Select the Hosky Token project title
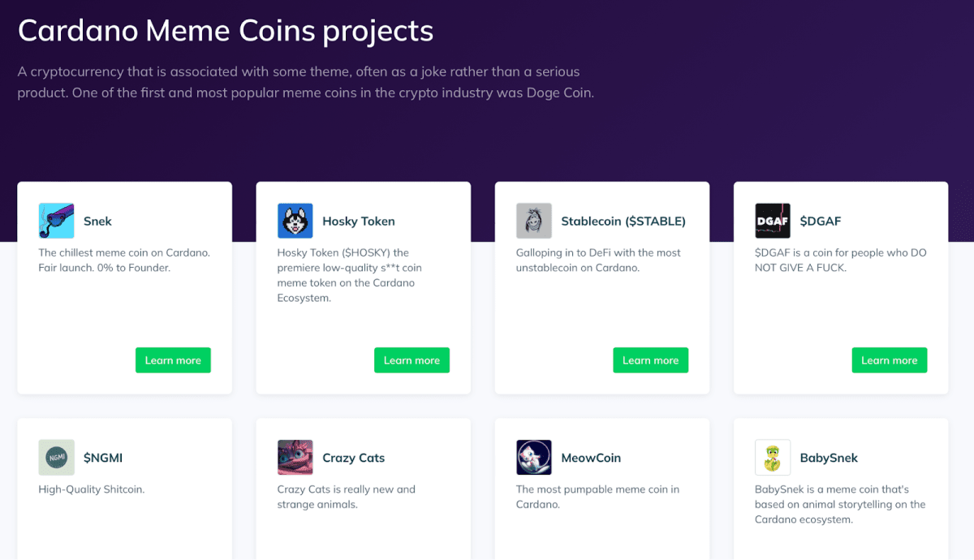Viewport: 974px width, 560px height. click(359, 220)
